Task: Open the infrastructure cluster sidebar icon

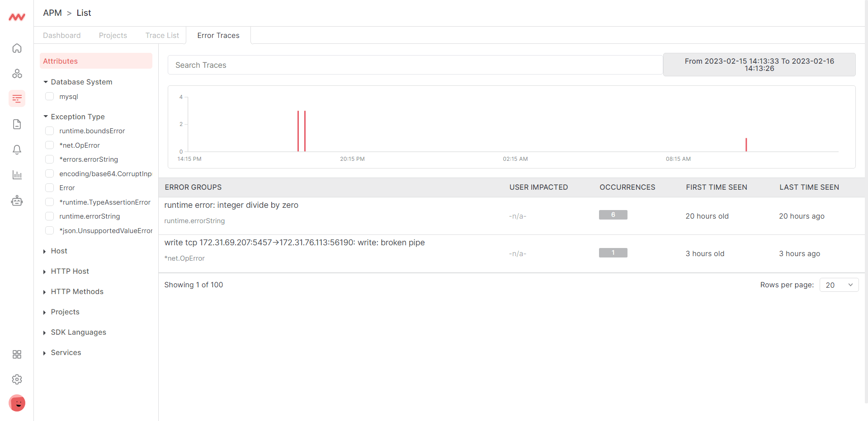Action: pos(17,74)
